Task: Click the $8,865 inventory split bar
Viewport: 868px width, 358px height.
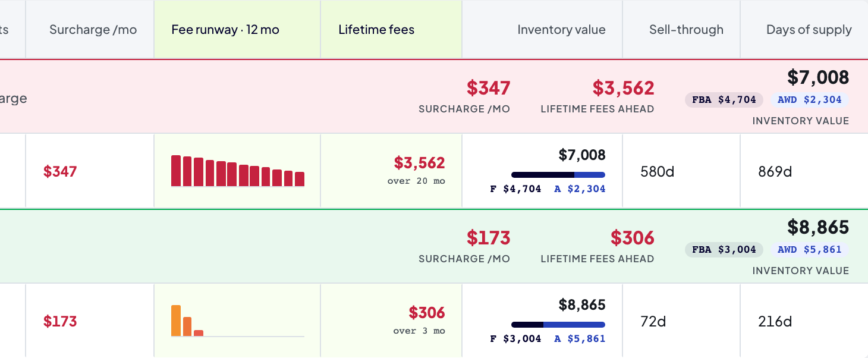Action: (558, 325)
